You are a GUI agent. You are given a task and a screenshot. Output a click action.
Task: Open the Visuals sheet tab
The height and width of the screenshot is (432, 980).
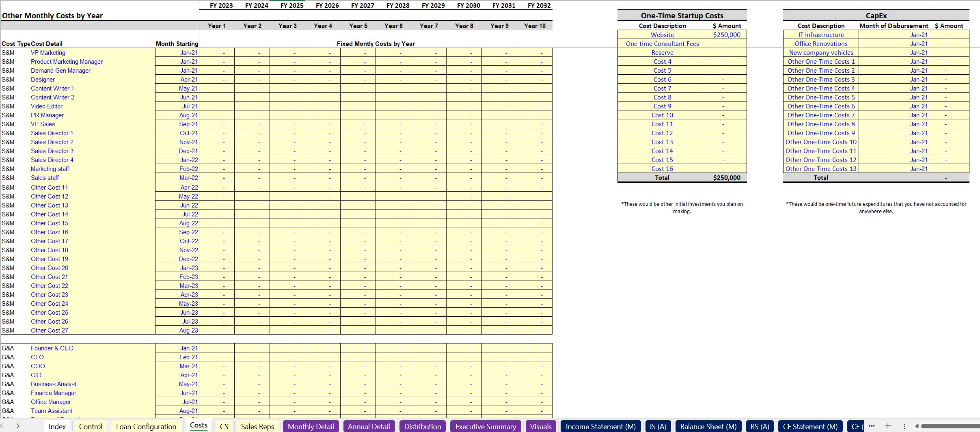(541, 426)
